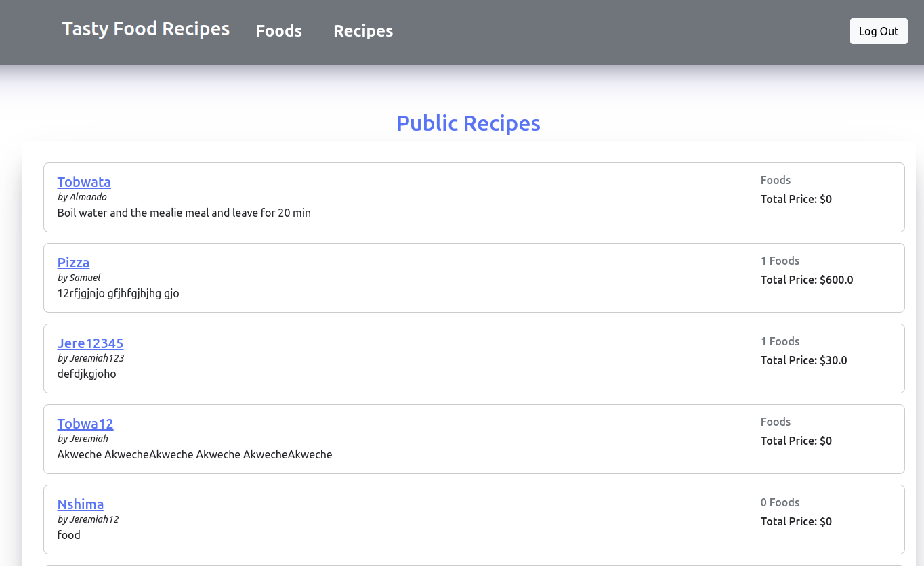The height and width of the screenshot is (566, 924).
Task: Open the Nshima recipe link
Action: pyautogui.click(x=81, y=504)
